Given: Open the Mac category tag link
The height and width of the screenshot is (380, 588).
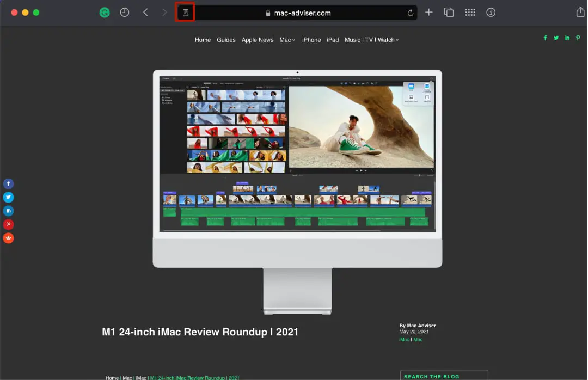Looking at the screenshot, I should (x=418, y=340).
